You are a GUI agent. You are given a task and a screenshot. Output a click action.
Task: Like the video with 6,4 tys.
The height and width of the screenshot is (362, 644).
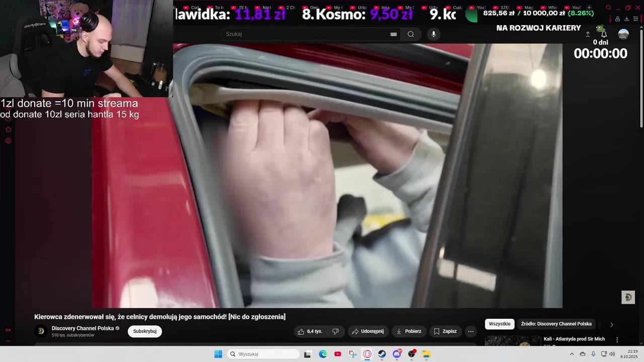[310, 331]
